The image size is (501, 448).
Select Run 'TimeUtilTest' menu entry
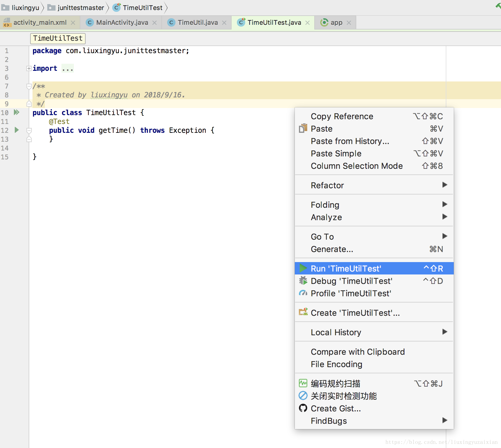pyautogui.click(x=346, y=268)
